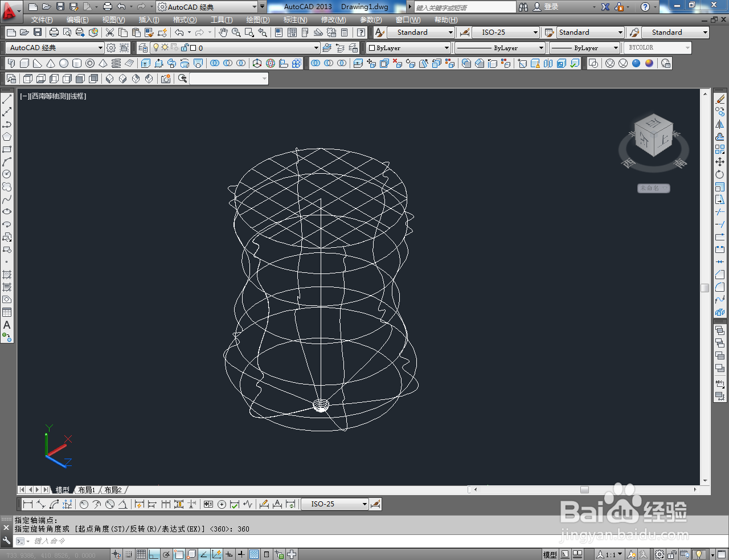Open the ByLayer color control dropdown
The width and height of the screenshot is (729, 560).
(408, 48)
